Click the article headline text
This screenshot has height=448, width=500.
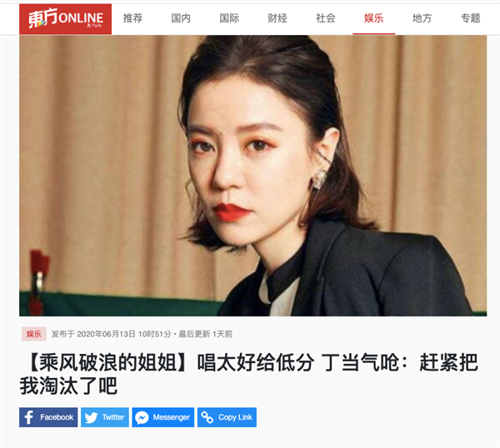pos(248,374)
